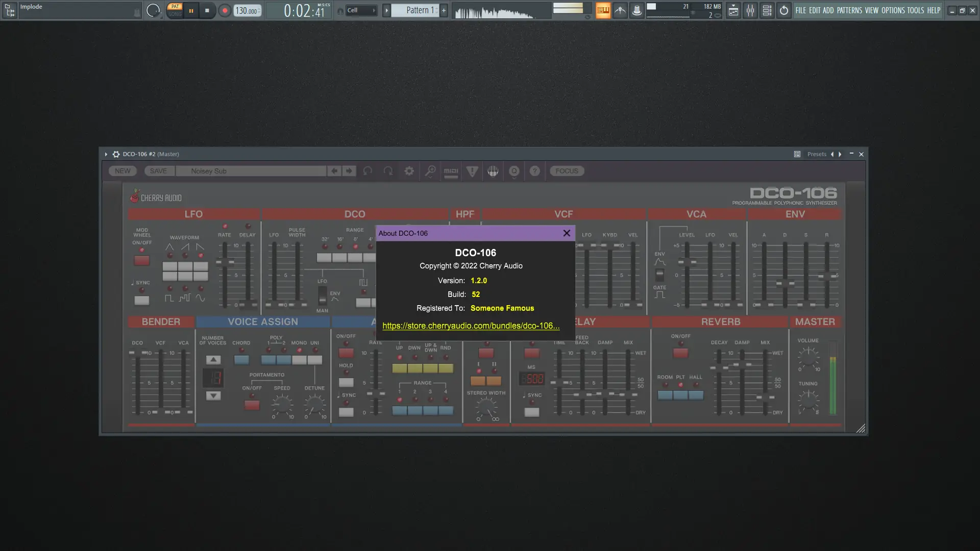
Task: Open the PATTERNS menu
Action: tap(850, 10)
